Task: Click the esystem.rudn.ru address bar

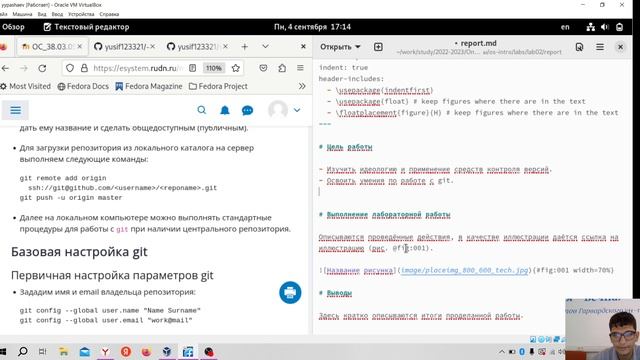Action: [x=139, y=68]
